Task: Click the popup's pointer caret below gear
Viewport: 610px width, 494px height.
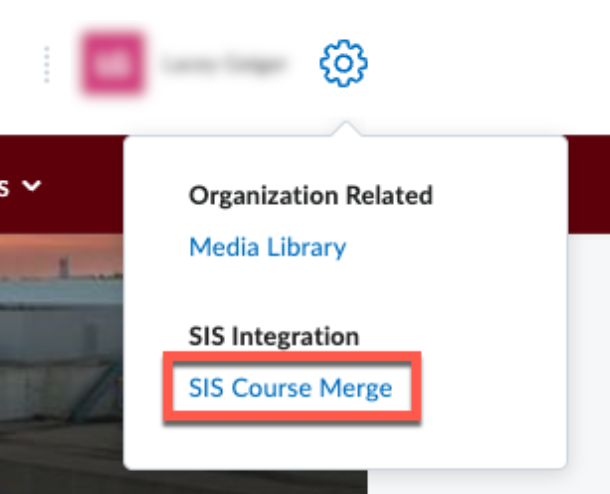Action: point(343,129)
